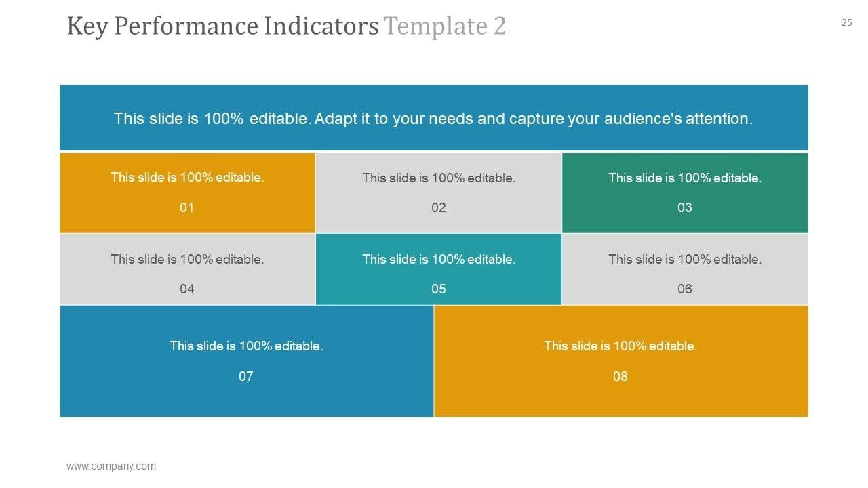
Task: Click the editable text in tile 06
Action: tap(685, 259)
